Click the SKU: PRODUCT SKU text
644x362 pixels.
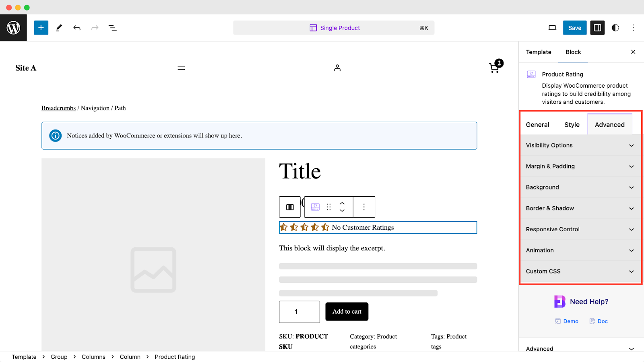303,341
